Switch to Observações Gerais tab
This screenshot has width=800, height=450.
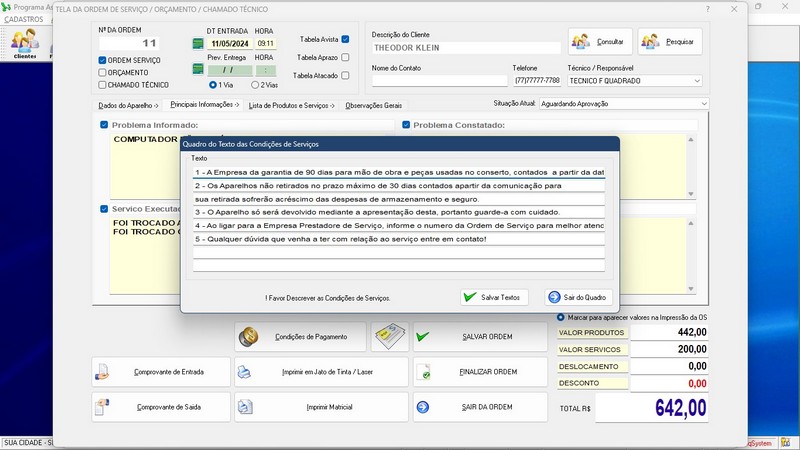[x=373, y=105]
